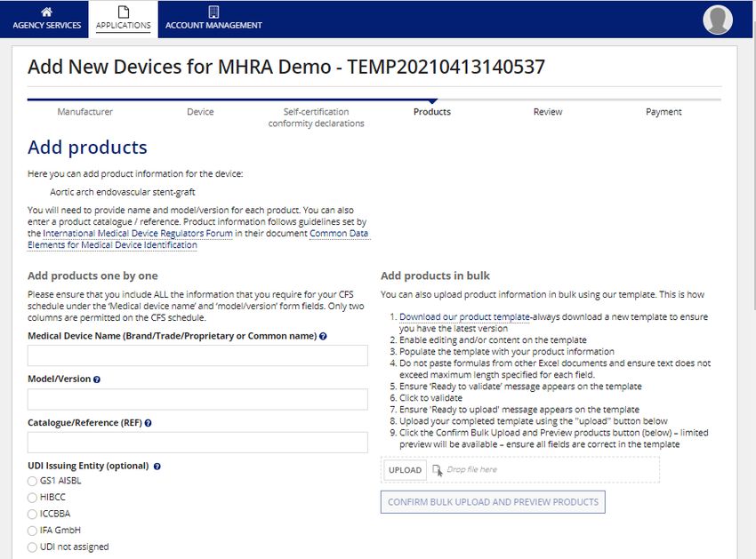
Task: Show help for UDI Issuing Entity
Action: pyautogui.click(x=157, y=467)
